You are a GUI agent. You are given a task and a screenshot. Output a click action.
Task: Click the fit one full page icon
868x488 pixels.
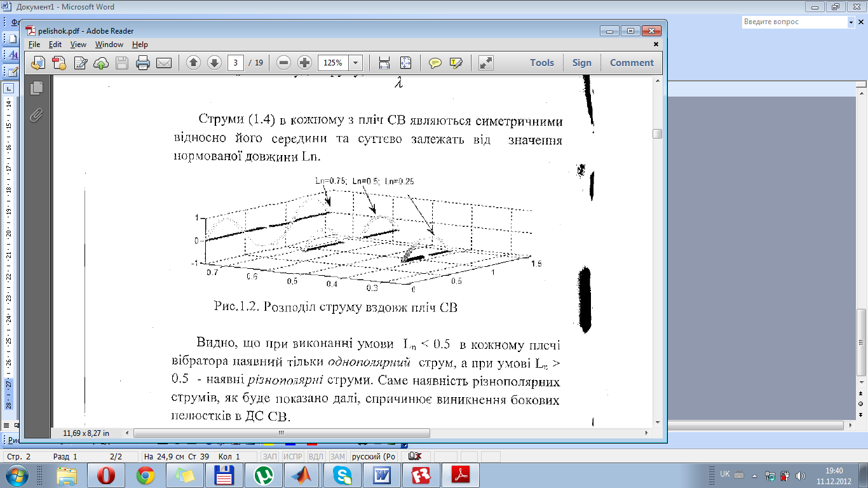tap(405, 63)
